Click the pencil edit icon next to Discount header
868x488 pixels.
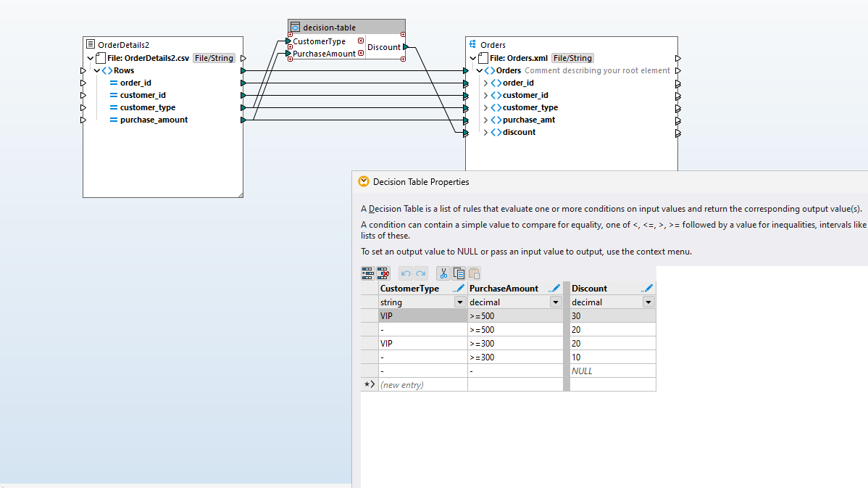click(x=647, y=288)
